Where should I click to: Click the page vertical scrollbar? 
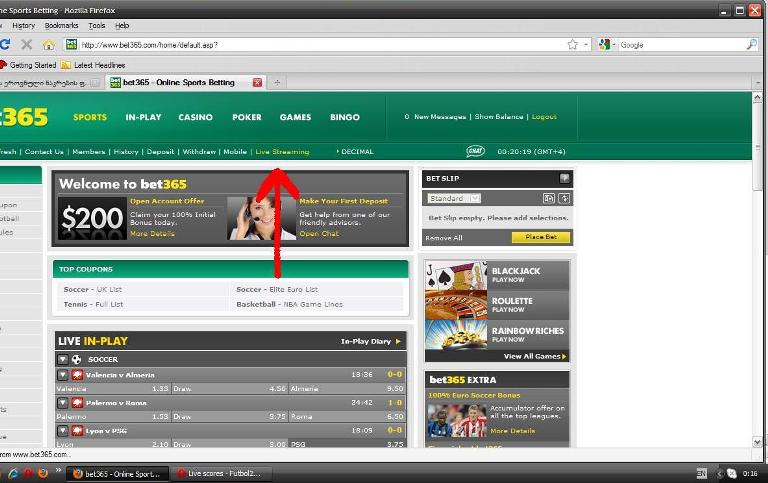pyautogui.click(x=757, y=269)
